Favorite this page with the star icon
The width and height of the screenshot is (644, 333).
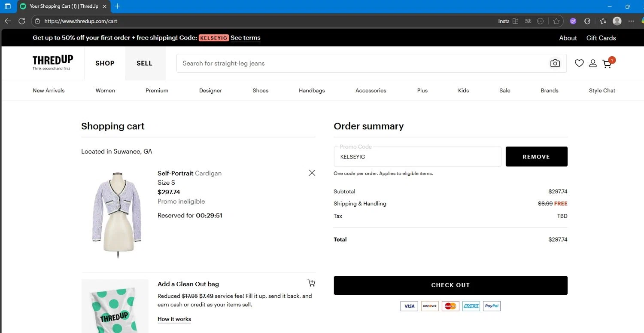click(x=556, y=21)
